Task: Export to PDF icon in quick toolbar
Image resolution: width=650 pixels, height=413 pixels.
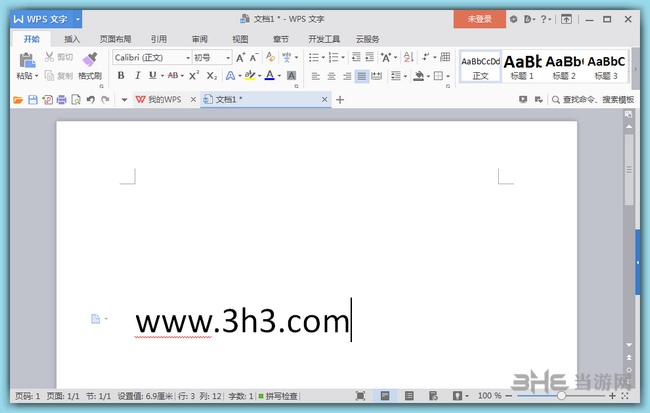Action: [47, 100]
